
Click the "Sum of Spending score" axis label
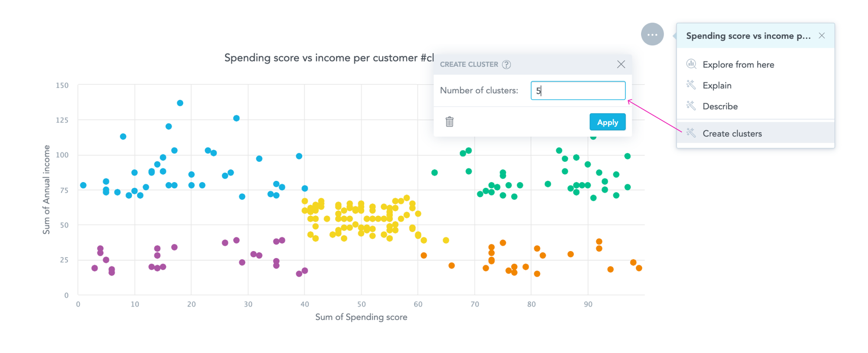point(361,317)
